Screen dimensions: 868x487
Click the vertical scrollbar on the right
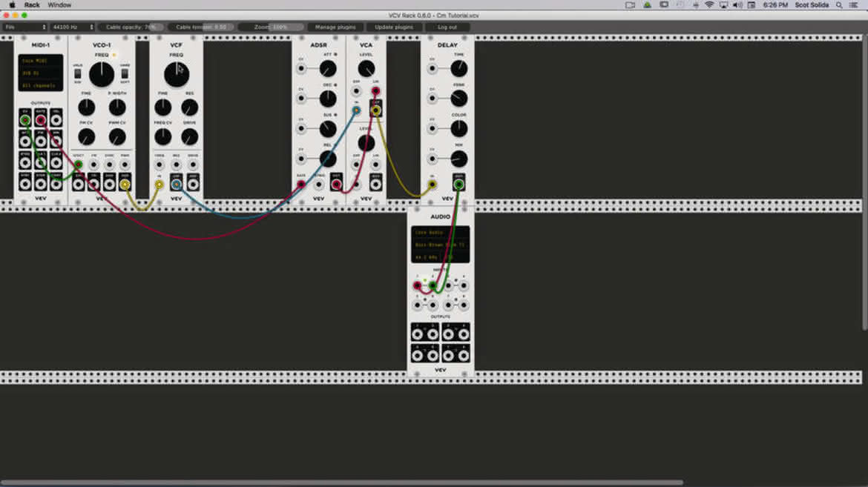click(x=865, y=182)
